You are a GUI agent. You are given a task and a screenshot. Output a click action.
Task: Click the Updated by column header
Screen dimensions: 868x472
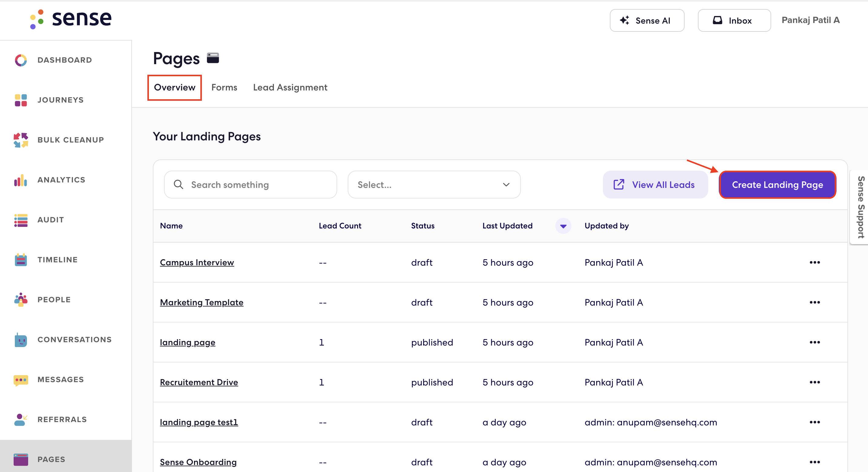click(x=607, y=226)
